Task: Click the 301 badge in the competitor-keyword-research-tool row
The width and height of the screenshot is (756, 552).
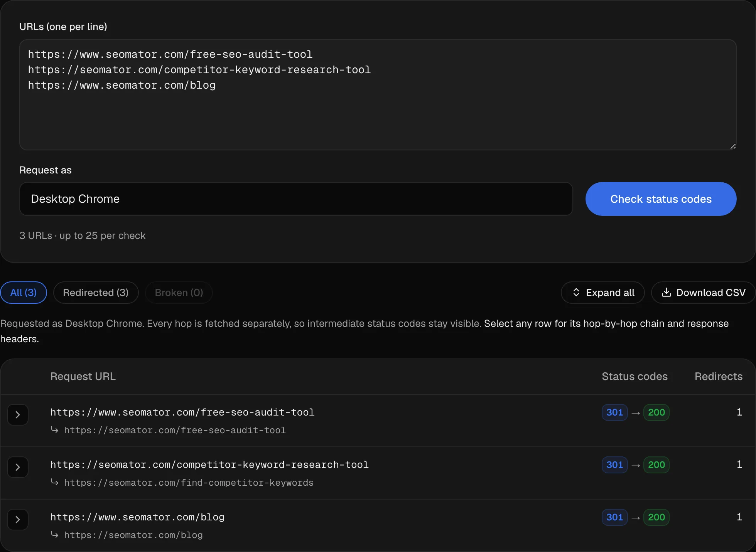Action: coord(615,465)
